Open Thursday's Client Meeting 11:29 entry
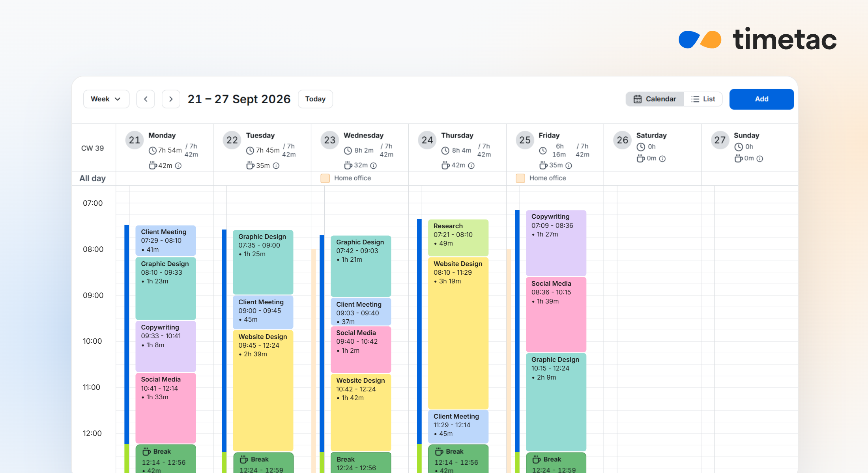Image resolution: width=868 pixels, height=473 pixels. coord(458,426)
